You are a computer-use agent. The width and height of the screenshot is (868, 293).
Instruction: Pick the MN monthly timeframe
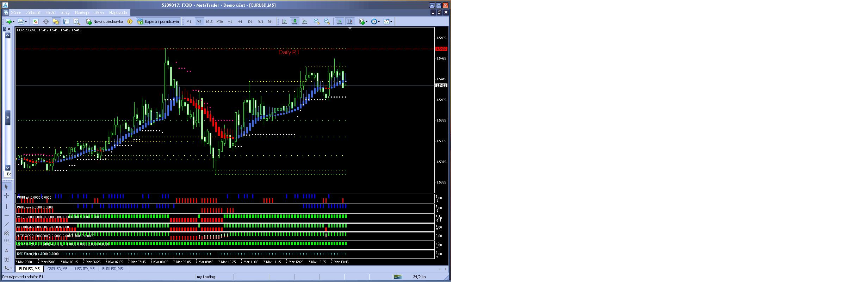(x=271, y=21)
